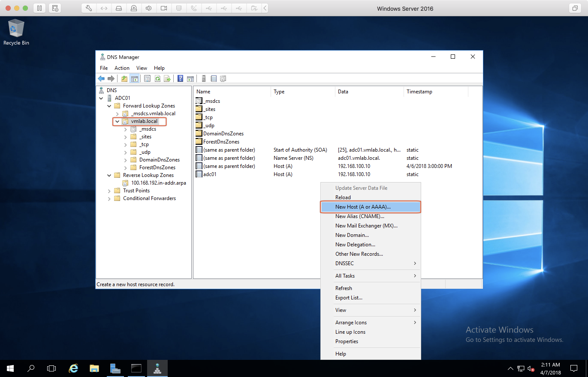Image resolution: width=588 pixels, height=377 pixels.
Task: Toggle the VM sound icon in toolbar
Action: point(148,8)
